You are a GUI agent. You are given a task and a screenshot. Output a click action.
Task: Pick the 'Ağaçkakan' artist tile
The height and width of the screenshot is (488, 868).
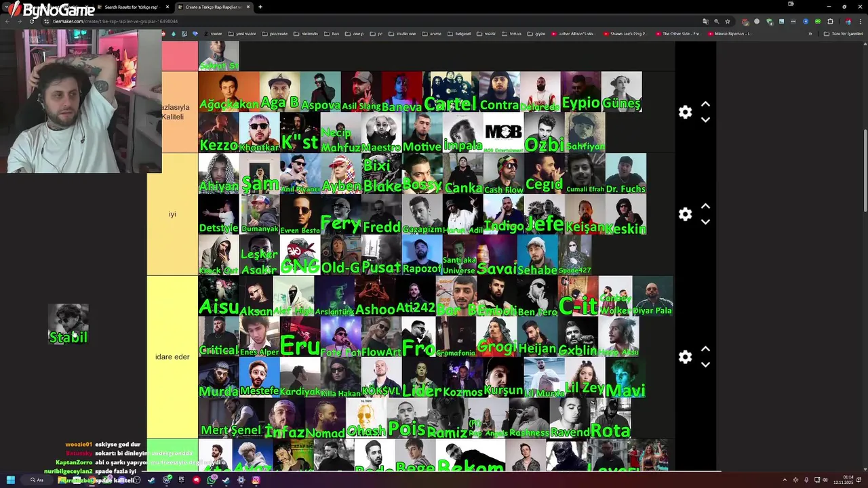pos(229,92)
